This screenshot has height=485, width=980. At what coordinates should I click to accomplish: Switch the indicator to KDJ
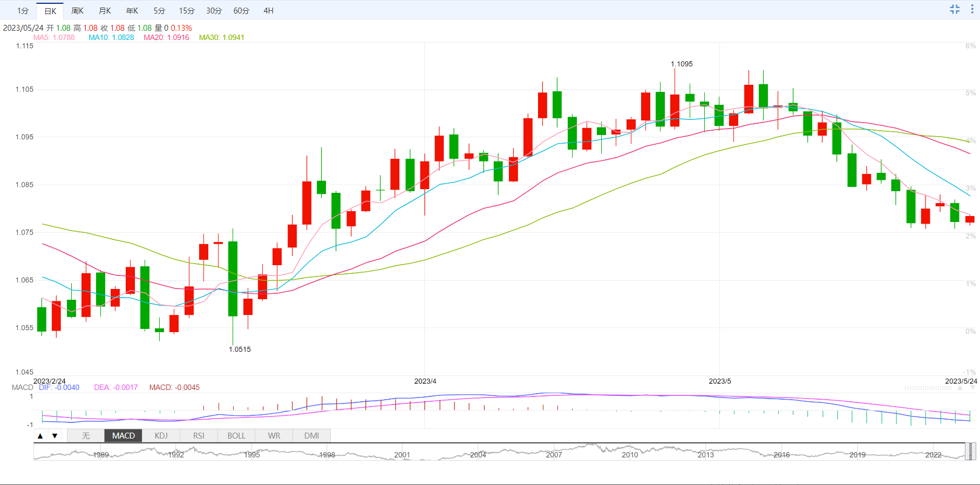point(161,436)
